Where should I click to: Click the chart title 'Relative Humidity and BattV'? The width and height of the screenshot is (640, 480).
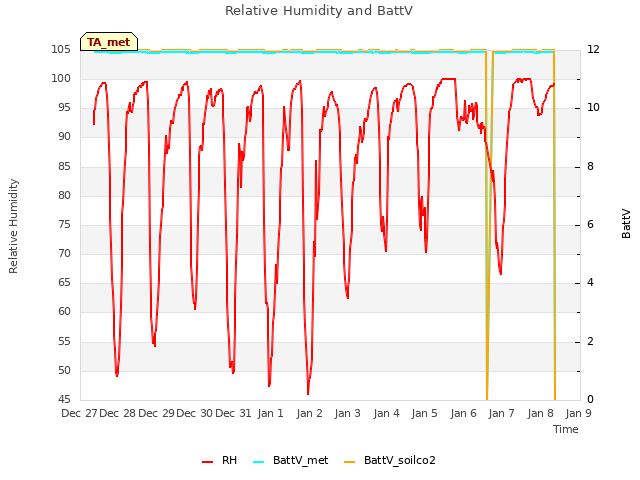pos(319,11)
